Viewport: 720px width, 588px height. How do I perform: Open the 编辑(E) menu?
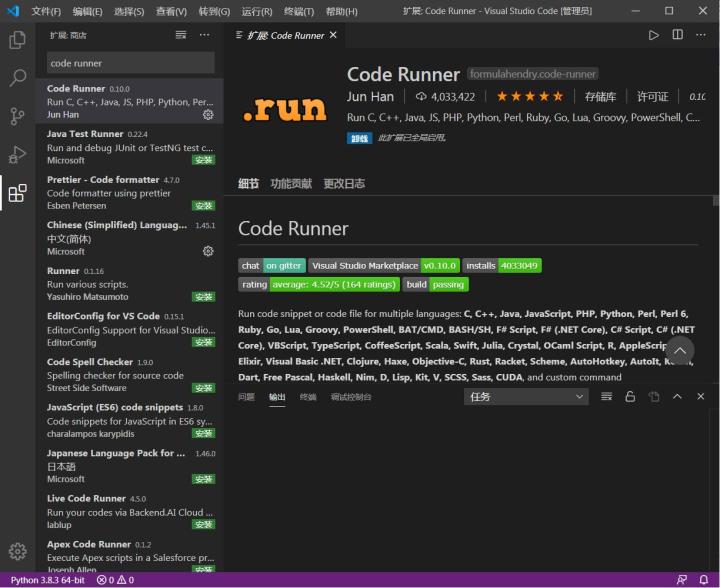click(x=87, y=11)
